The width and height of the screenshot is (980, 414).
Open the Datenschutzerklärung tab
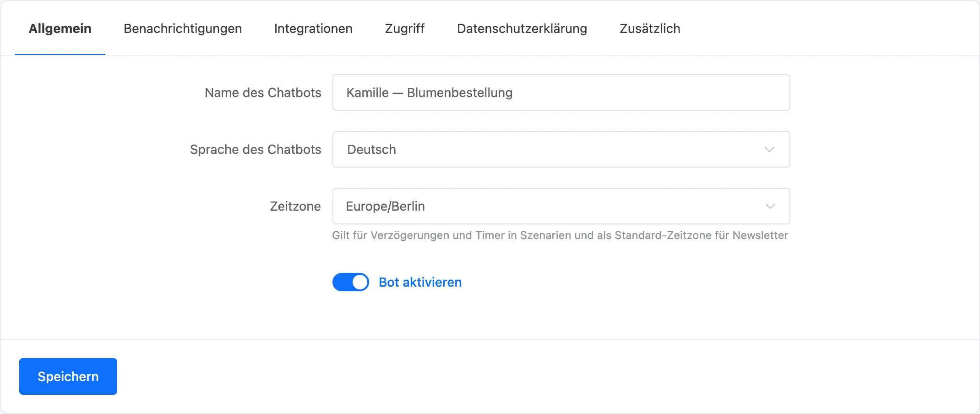pyautogui.click(x=522, y=28)
